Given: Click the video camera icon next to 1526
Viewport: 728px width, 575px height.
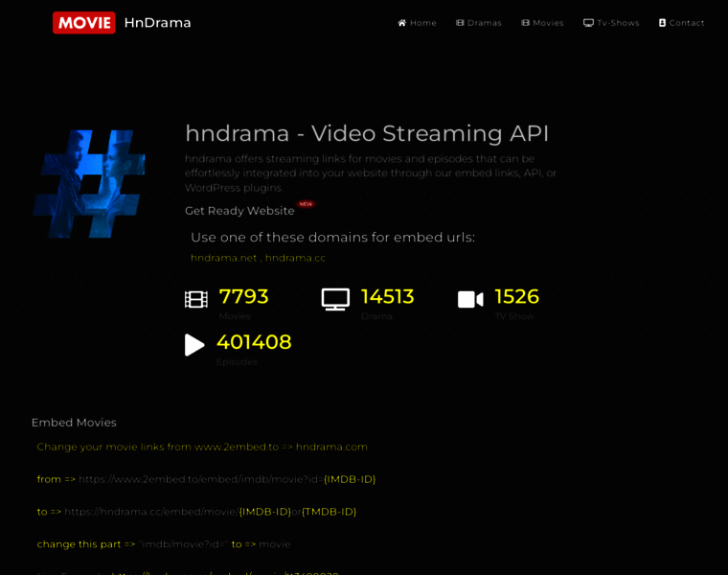Looking at the screenshot, I should point(470,300).
